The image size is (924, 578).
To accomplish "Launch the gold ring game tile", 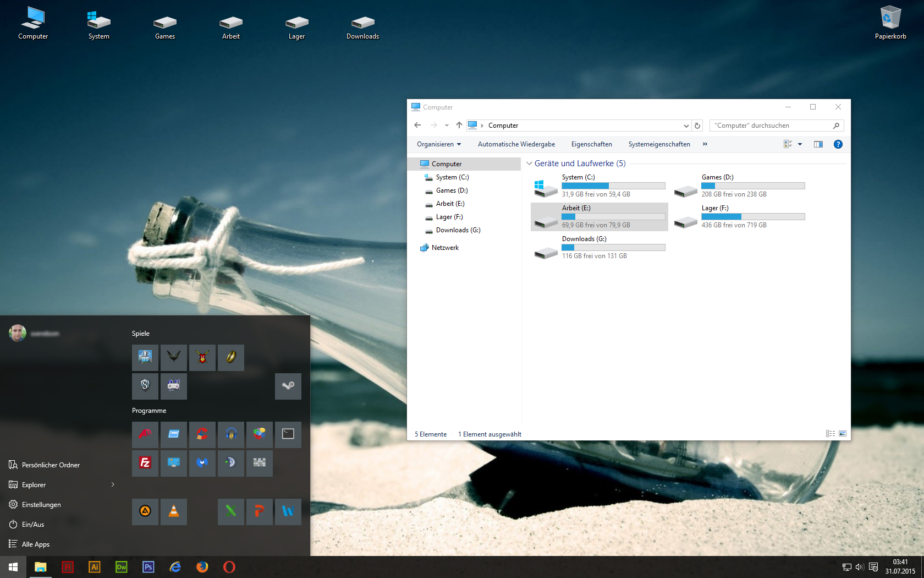I will (231, 357).
